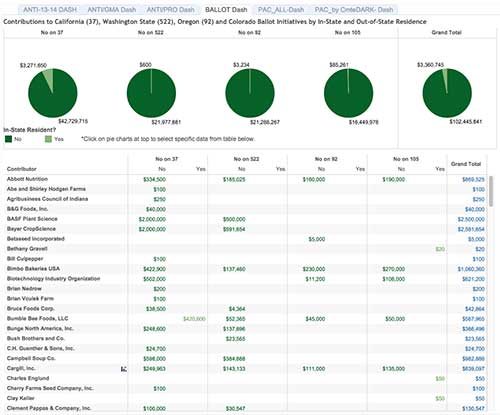This screenshot has height=415, width=500.
Task: Click the No on 37 table header
Action: pos(167,159)
